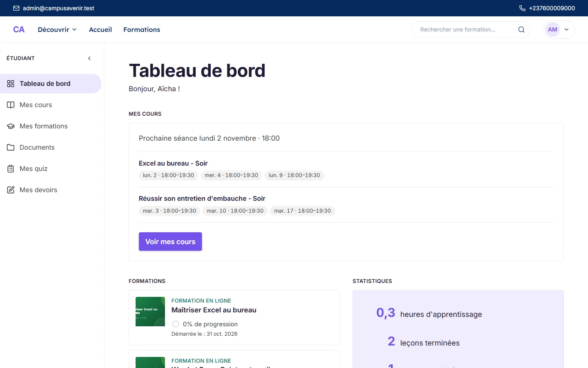Click the 0,3 heures d'apprentissage statistic
Viewport: 588px width, 368px height.
coord(429,313)
